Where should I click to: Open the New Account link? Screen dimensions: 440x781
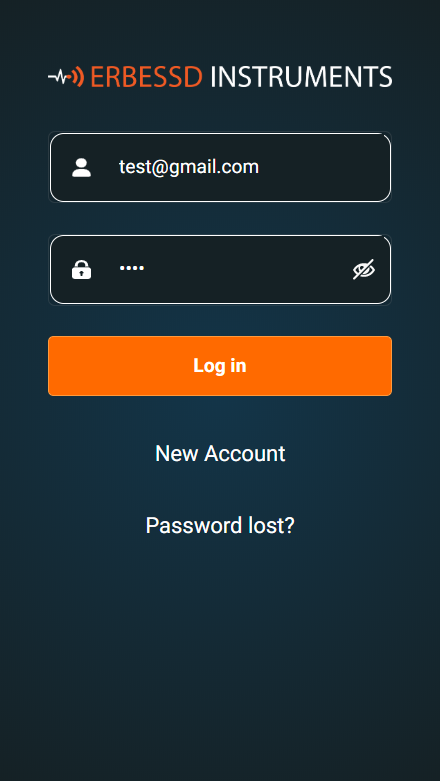[x=220, y=454]
